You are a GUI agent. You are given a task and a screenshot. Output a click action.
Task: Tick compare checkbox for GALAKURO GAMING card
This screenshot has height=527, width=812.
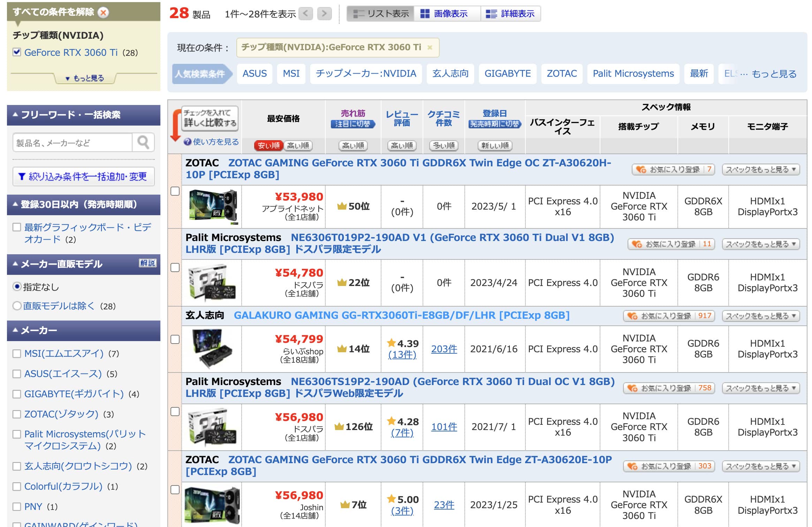pyautogui.click(x=175, y=339)
